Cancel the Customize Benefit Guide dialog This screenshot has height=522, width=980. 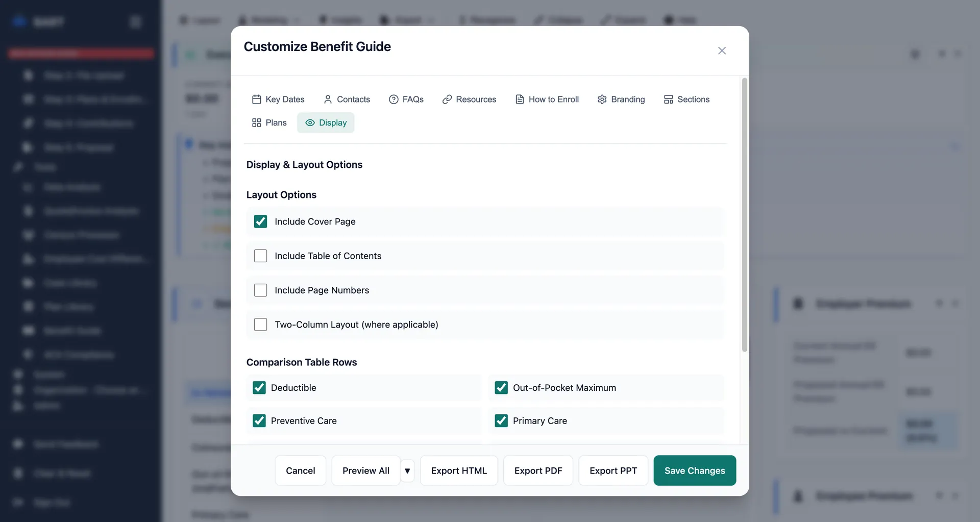coord(300,470)
